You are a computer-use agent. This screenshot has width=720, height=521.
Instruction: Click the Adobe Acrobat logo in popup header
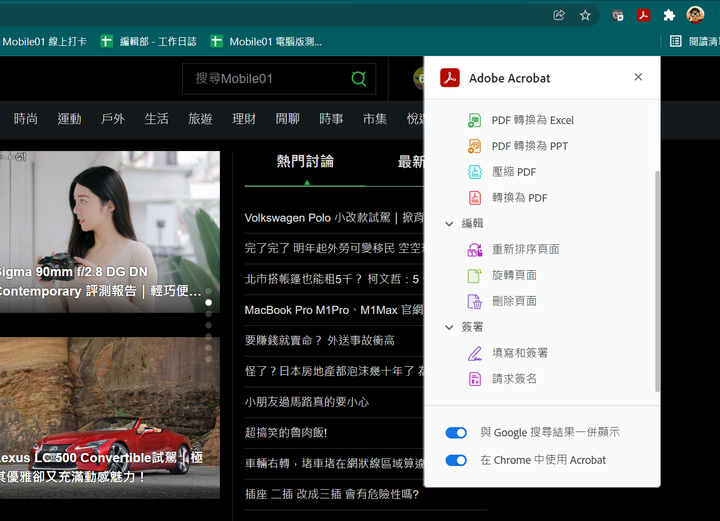[x=450, y=78]
